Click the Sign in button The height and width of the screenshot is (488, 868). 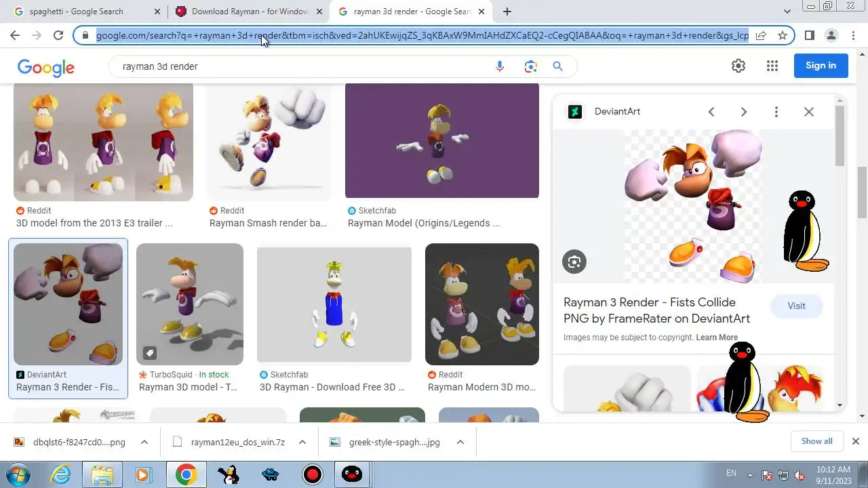[x=821, y=66]
